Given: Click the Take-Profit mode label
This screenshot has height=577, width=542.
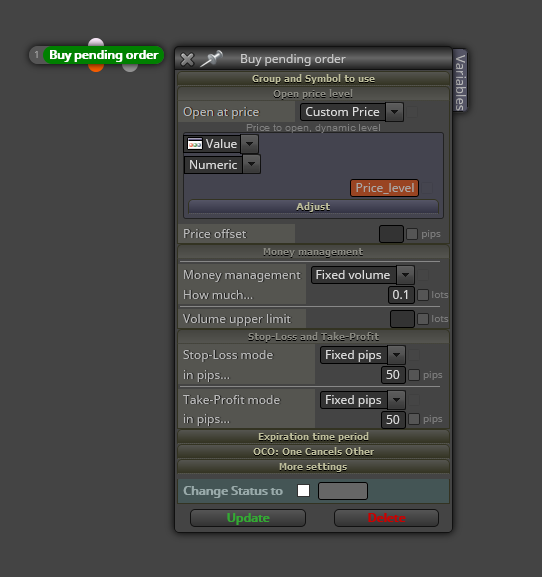Looking at the screenshot, I should (231, 400).
